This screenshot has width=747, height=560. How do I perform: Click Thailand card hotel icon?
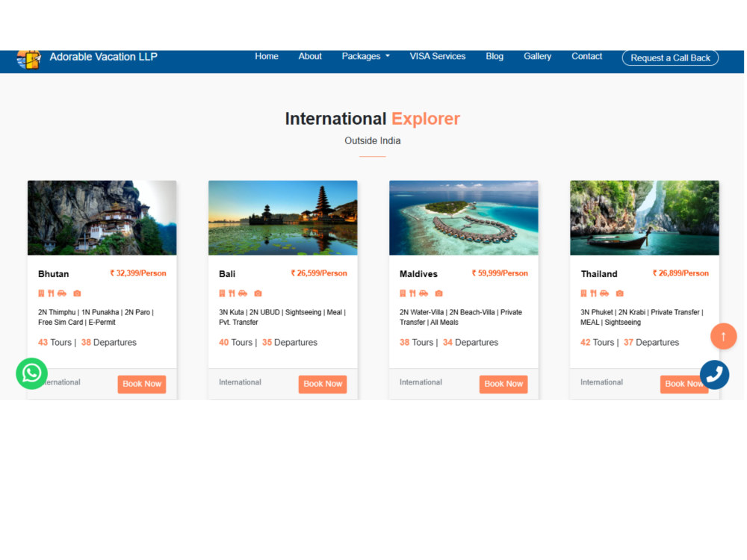point(583,293)
